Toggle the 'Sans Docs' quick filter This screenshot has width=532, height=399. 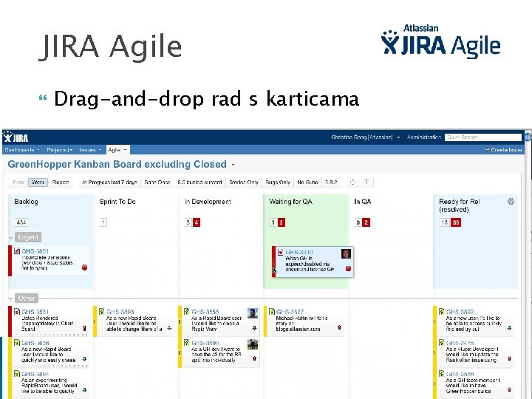coord(157,183)
